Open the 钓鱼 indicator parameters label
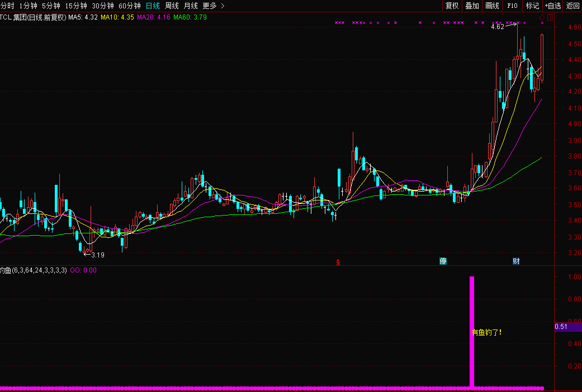This screenshot has height=392, width=582. (x=34, y=270)
